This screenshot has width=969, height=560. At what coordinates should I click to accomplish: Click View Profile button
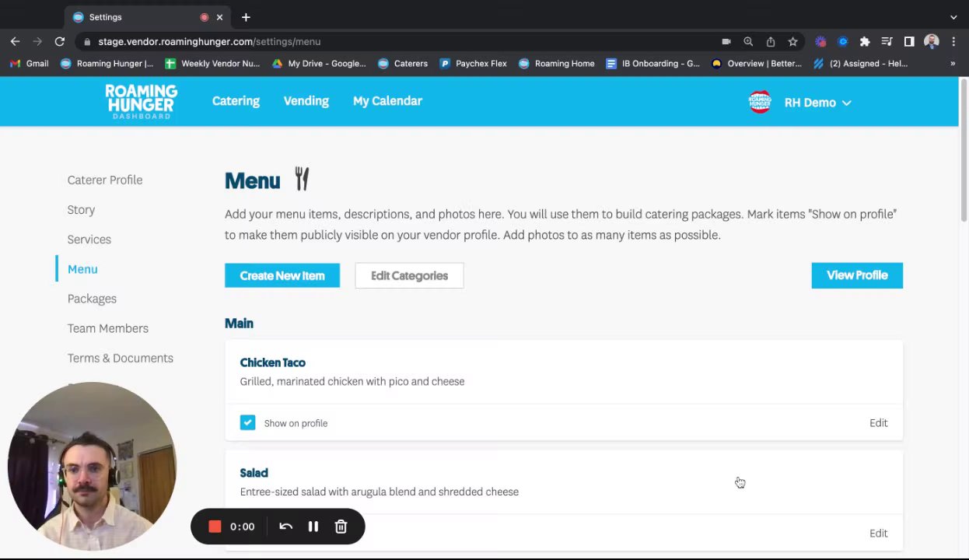point(857,275)
